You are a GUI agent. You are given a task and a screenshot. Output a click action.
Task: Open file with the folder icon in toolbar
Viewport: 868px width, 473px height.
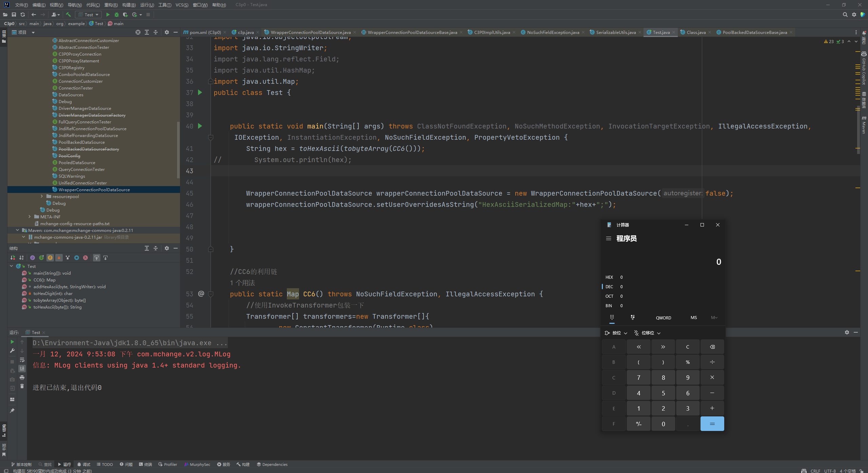coord(5,15)
